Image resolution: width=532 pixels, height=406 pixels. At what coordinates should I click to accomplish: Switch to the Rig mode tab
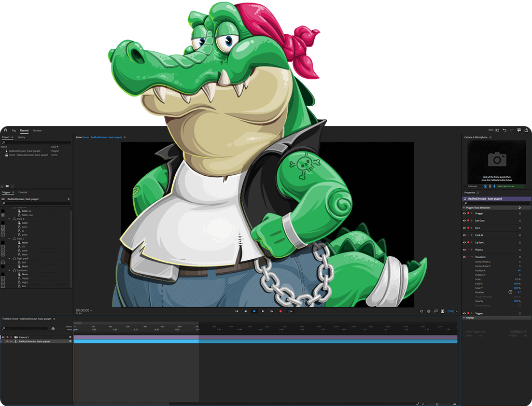(13, 130)
